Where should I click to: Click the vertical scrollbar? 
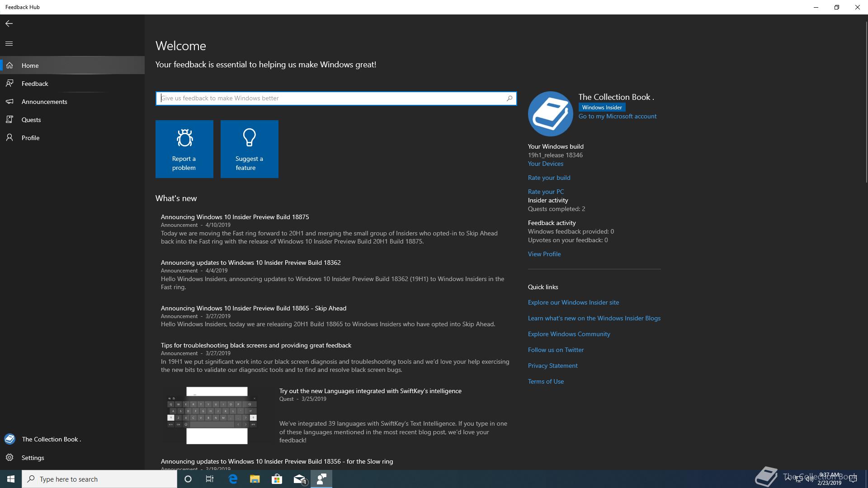point(866,102)
